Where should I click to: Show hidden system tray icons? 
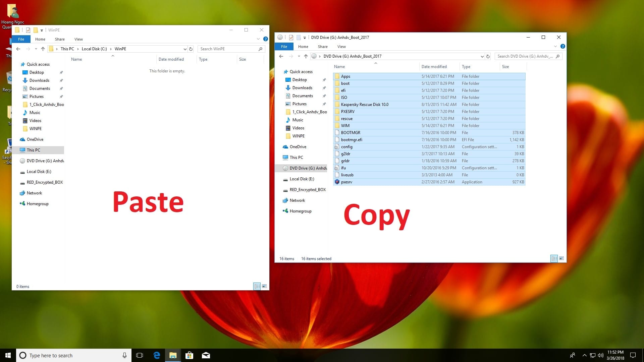pos(584,355)
